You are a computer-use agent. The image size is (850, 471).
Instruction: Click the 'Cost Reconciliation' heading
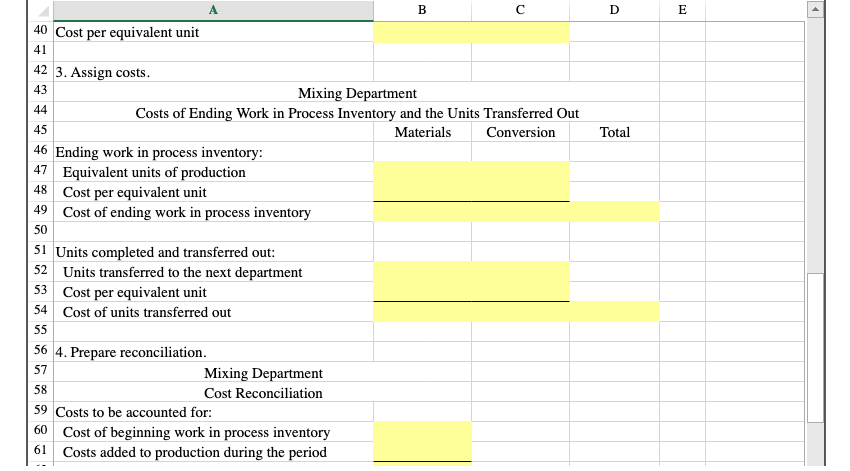(263, 393)
